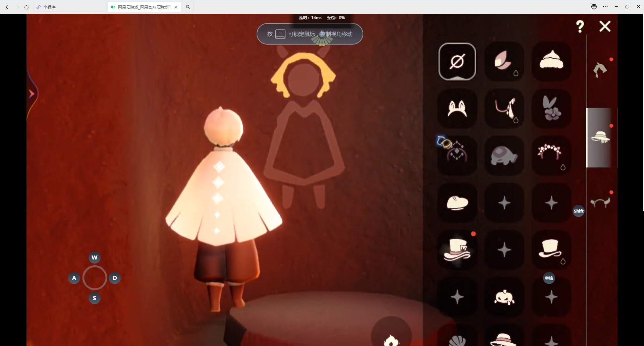Tap the Shift key badge

tap(579, 211)
